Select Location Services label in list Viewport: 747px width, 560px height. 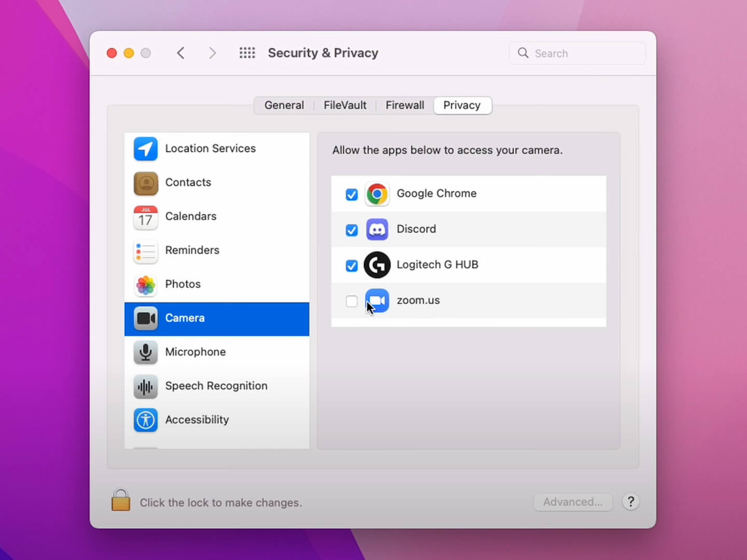210,148
